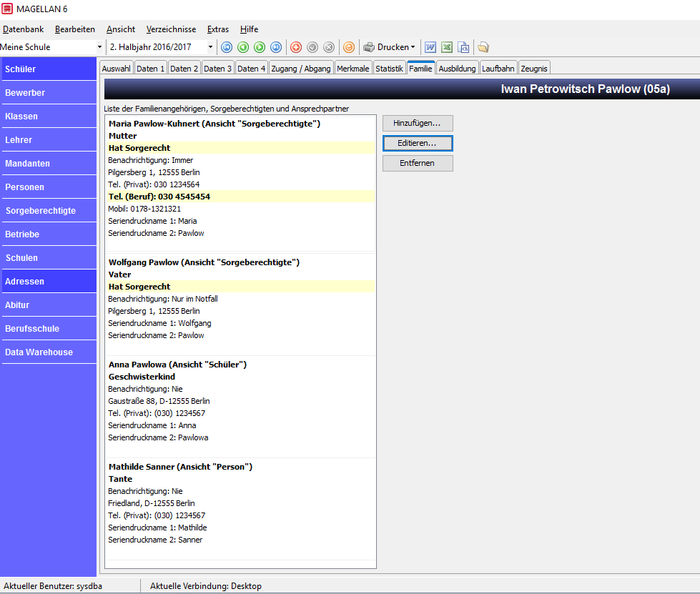Screen dimensions: 700x594
Task: Jump to the first record icon
Action: (227, 47)
